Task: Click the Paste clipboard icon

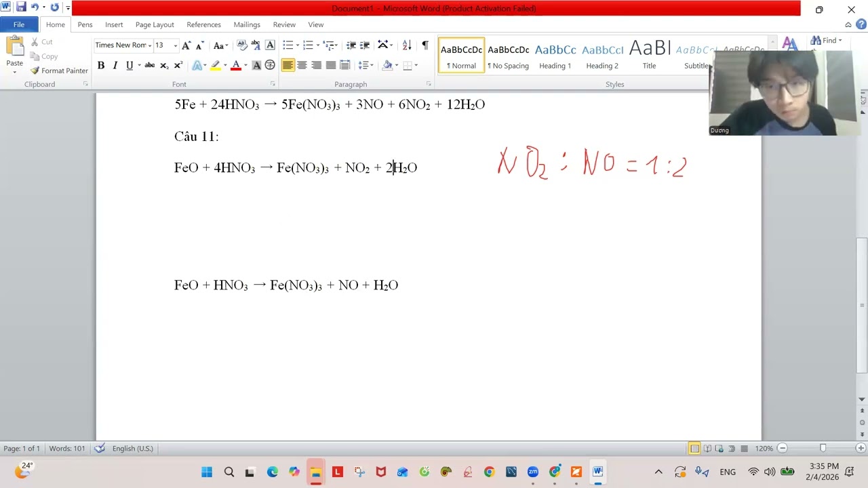Action: tap(15, 47)
